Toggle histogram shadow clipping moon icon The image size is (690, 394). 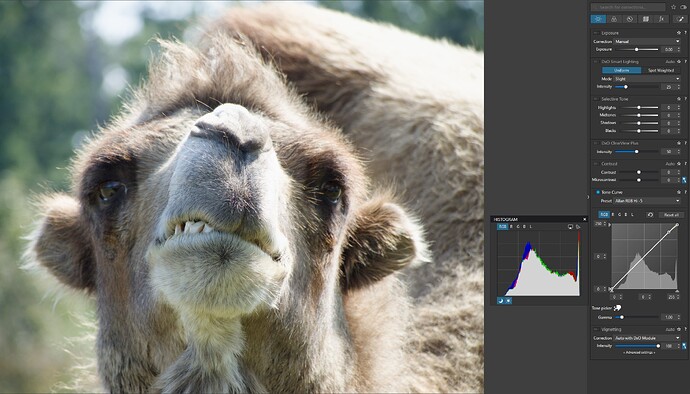coord(500,301)
